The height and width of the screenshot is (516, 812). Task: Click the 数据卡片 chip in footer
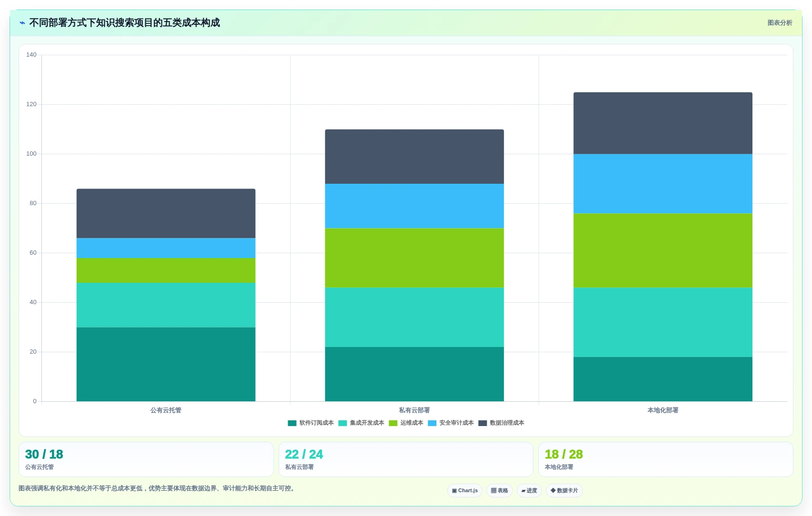tap(564, 491)
